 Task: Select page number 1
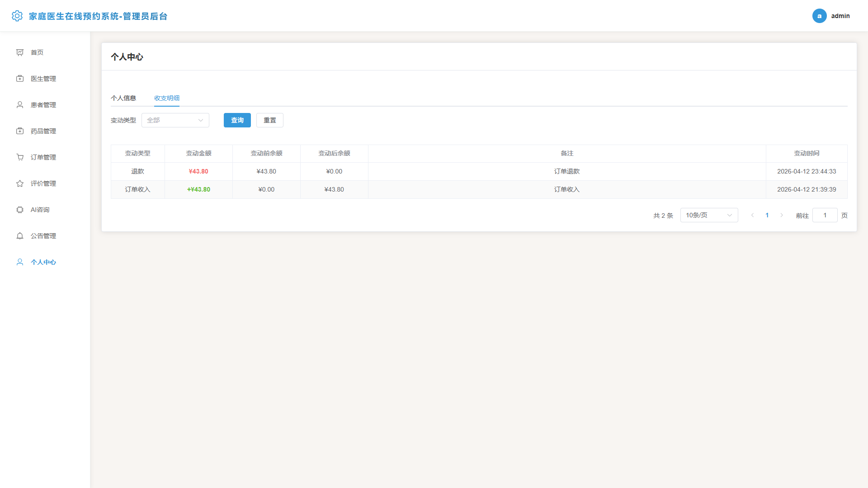click(767, 215)
